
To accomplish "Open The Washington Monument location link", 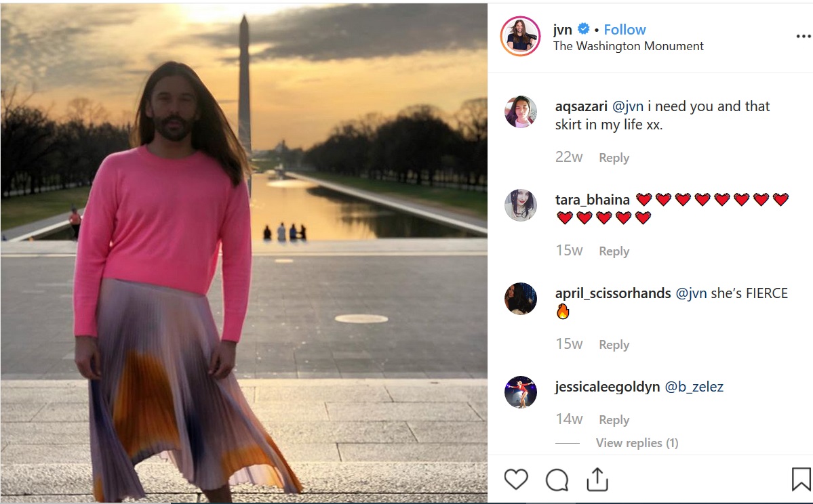I will (x=628, y=46).
